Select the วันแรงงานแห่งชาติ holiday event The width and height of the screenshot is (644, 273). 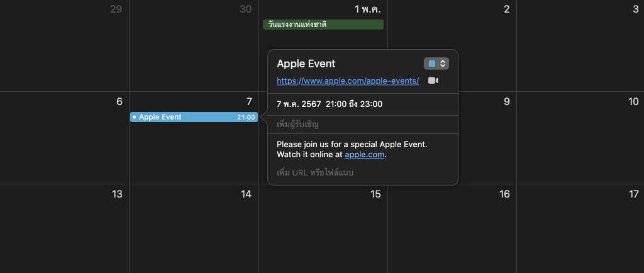click(323, 25)
